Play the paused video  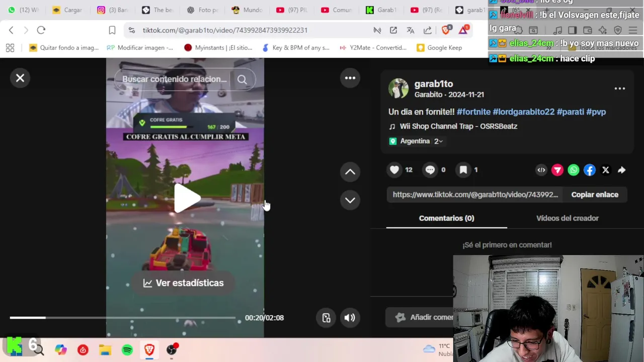pyautogui.click(x=187, y=198)
